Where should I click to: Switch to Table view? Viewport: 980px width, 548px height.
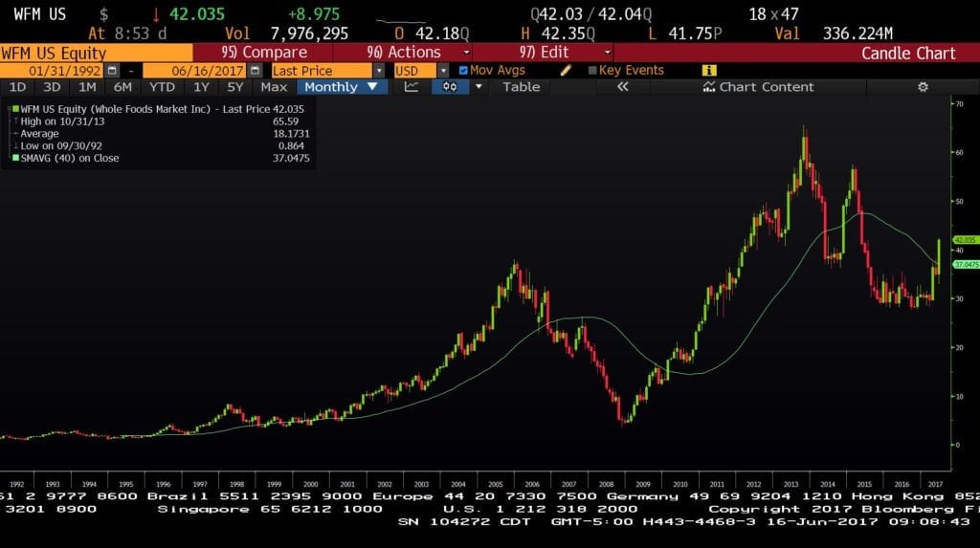click(522, 87)
